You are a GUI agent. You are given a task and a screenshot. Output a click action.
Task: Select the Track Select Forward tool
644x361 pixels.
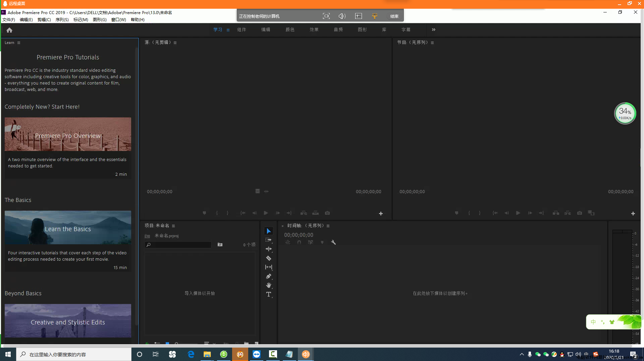click(269, 240)
